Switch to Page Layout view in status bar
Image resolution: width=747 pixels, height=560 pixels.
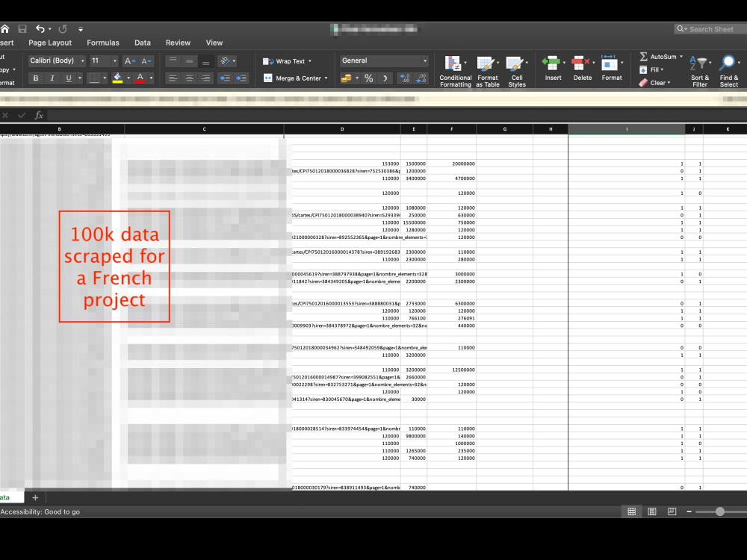[652, 511]
